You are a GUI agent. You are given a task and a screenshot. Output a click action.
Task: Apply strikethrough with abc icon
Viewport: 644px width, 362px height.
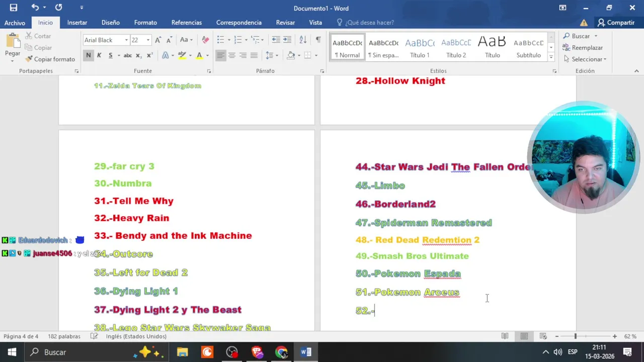point(128,55)
